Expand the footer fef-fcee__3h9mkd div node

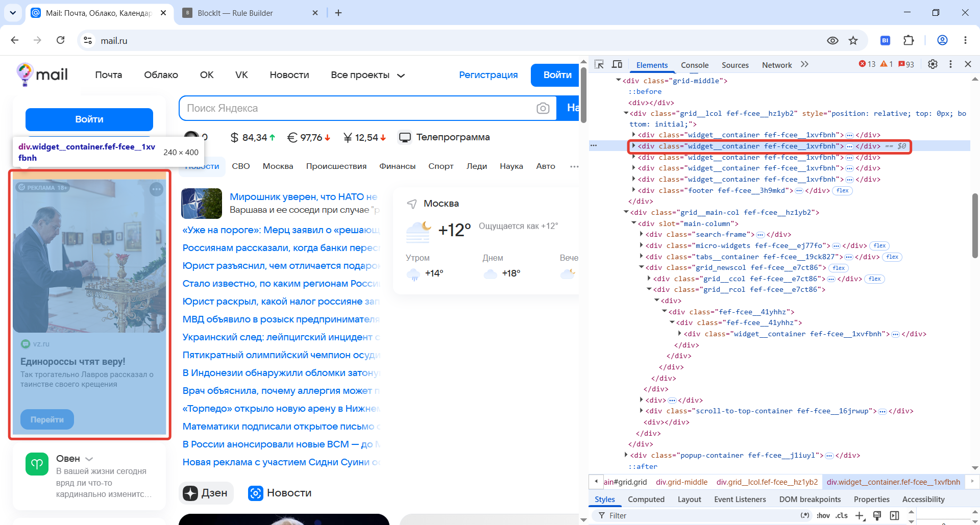point(633,190)
